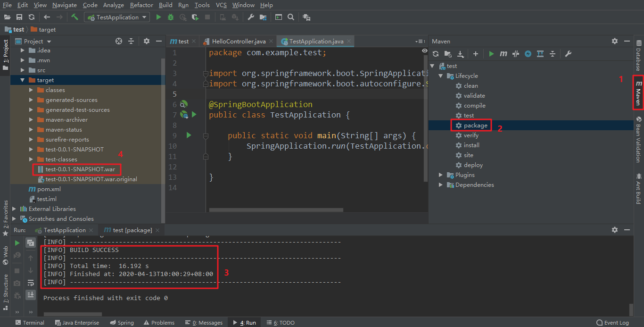Expand the surefire-reports folder
Screen dimensions: 644x327
31,140
